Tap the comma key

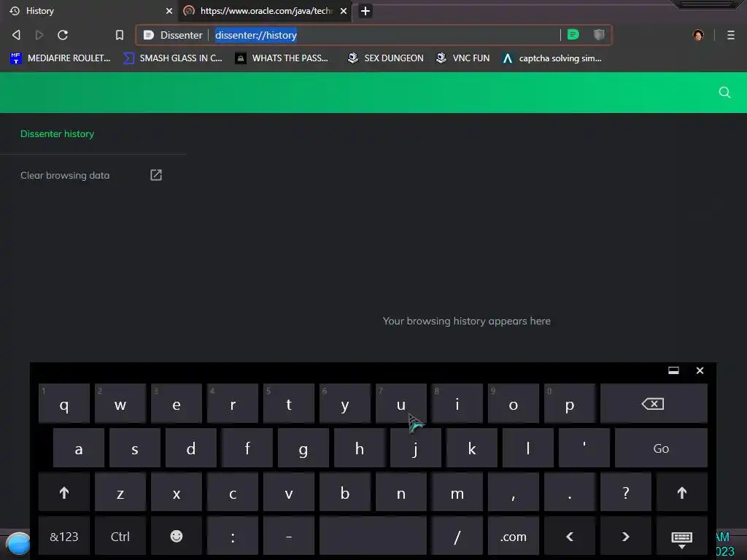513,492
